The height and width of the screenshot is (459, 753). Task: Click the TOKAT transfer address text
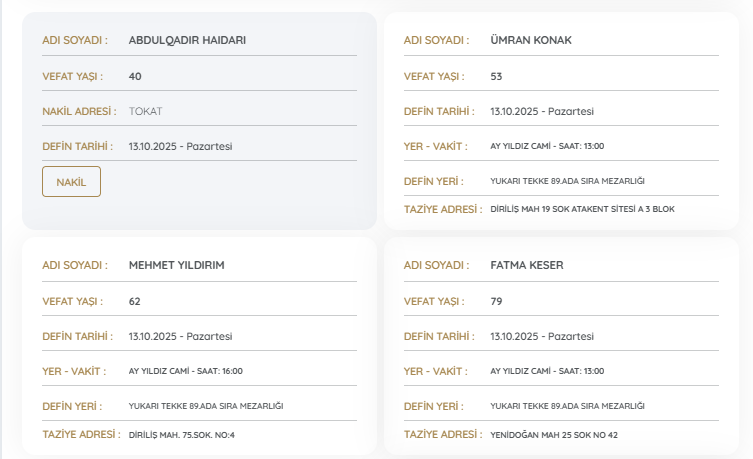[145, 111]
